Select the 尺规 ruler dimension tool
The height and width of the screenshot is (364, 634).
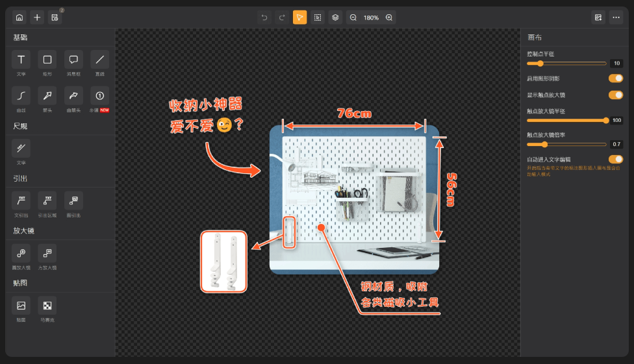21,148
